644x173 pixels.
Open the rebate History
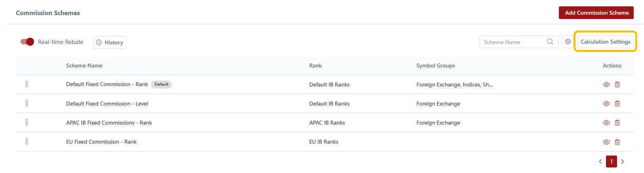(110, 42)
